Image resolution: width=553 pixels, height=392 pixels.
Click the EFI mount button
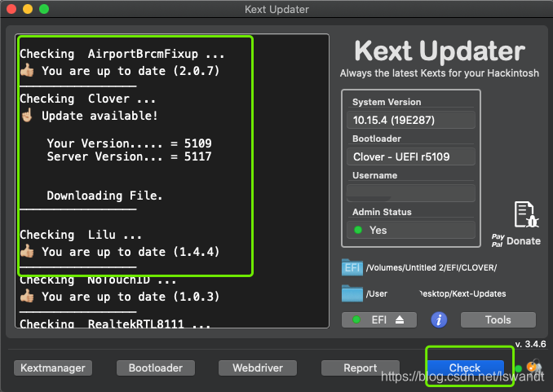click(x=379, y=319)
